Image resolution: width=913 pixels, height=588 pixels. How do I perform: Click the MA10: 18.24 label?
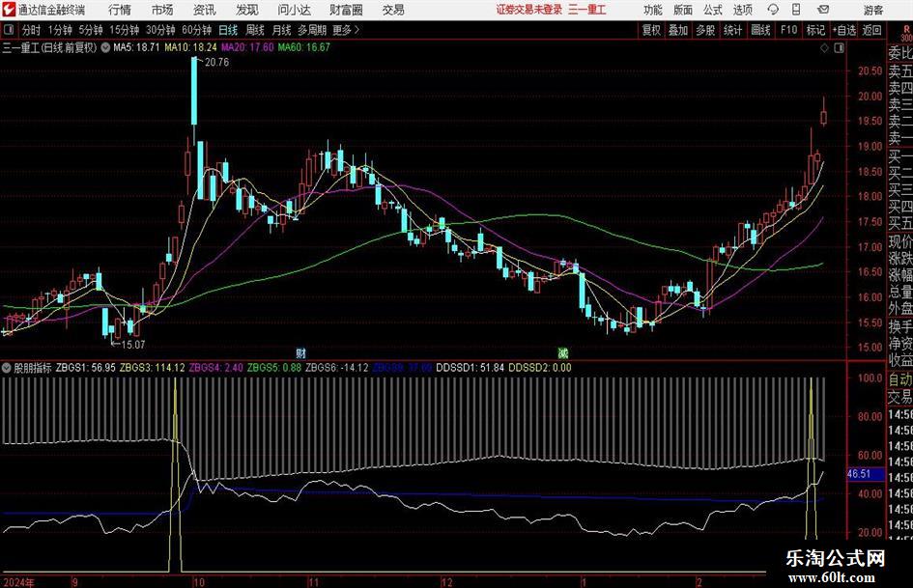190,47
